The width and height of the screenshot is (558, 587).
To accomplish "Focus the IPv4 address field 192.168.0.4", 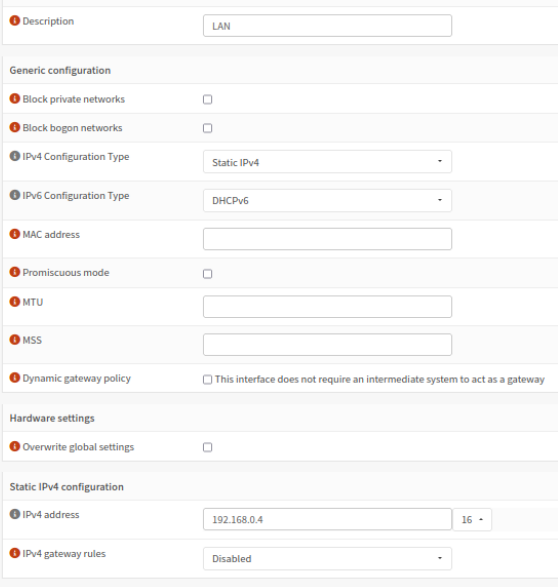I will [x=327, y=519].
